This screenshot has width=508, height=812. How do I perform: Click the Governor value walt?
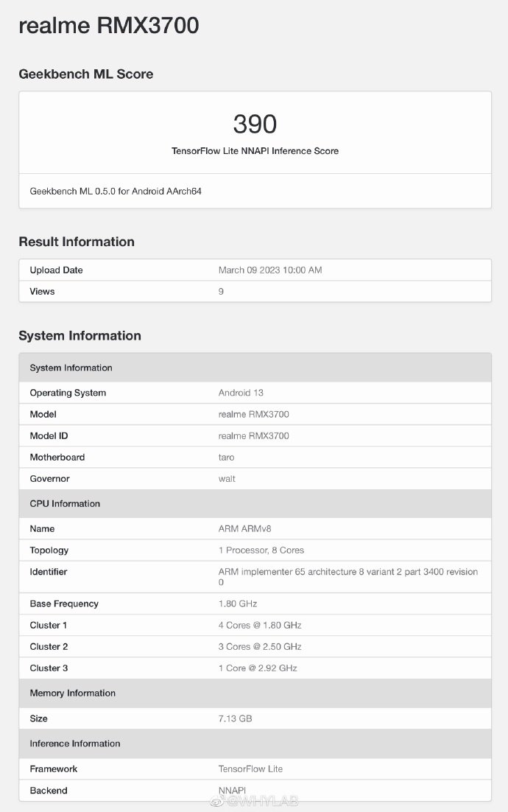[x=226, y=479]
